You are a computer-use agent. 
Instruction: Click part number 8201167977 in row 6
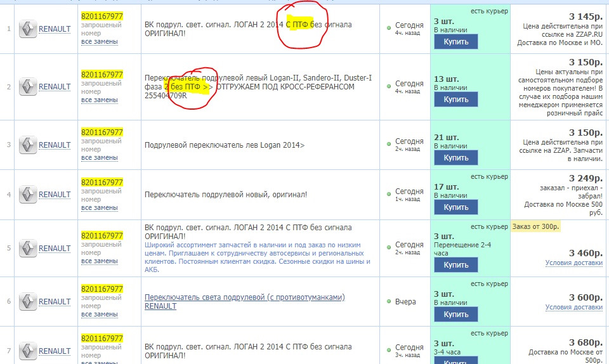(x=101, y=289)
